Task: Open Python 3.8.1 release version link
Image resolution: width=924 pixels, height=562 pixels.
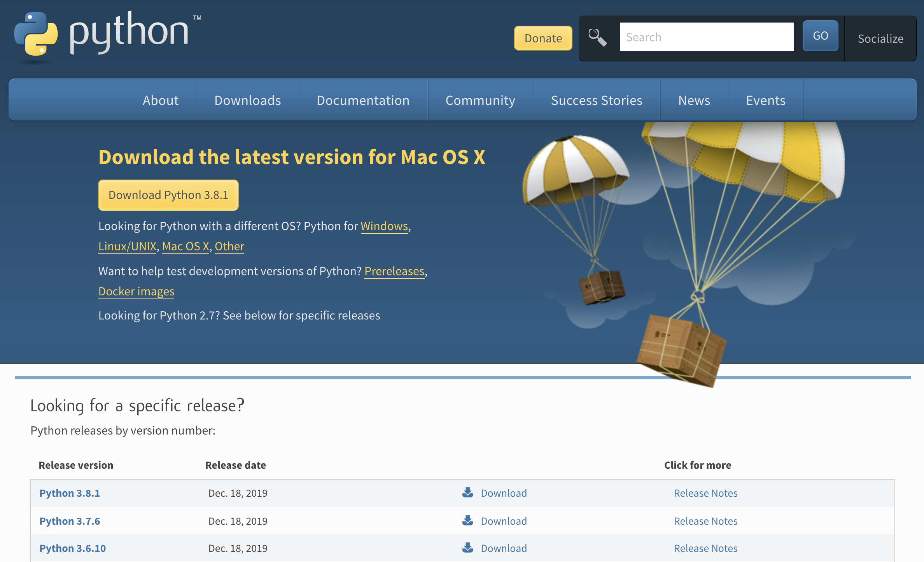Action: [70, 493]
